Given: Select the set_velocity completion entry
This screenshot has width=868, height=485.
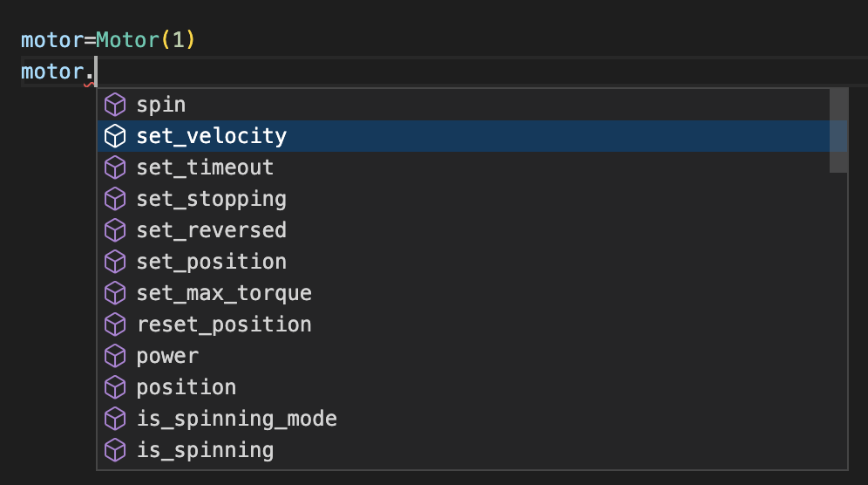Looking at the screenshot, I should (x=211, y=136).
